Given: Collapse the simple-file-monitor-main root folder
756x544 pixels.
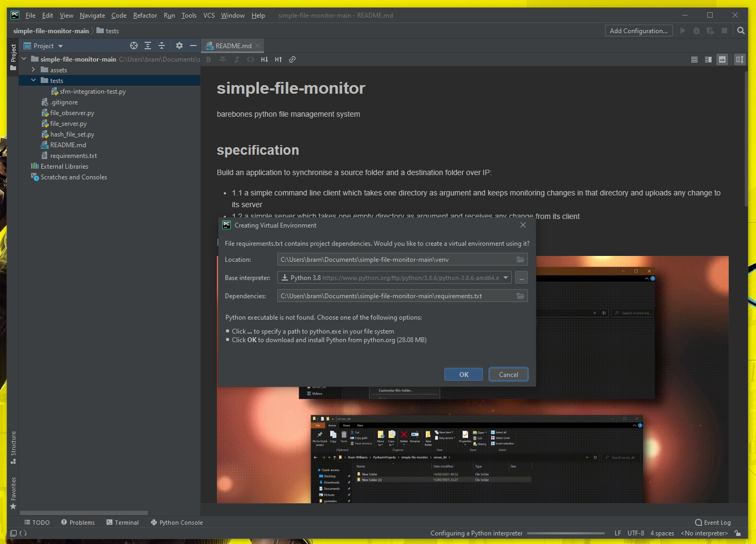Looking at the screenshot, I should coord(24,59).
